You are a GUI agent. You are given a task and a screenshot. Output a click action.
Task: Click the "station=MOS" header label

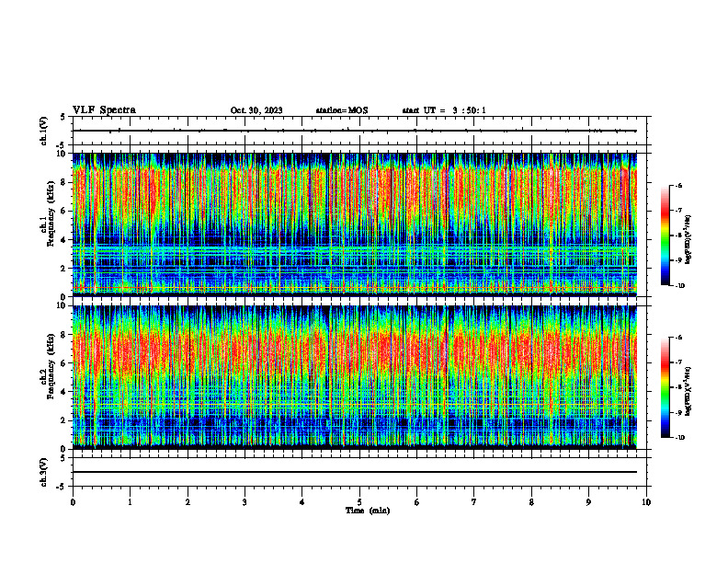342,110
